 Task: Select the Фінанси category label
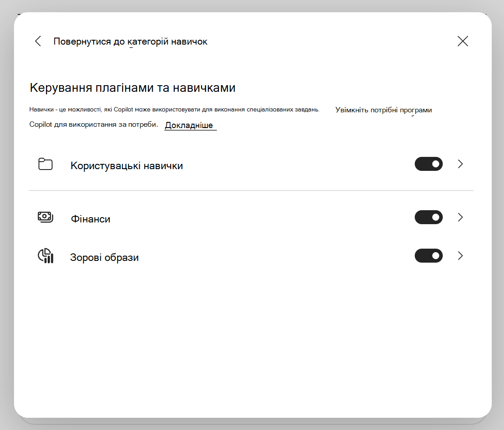tap(90, 219)
